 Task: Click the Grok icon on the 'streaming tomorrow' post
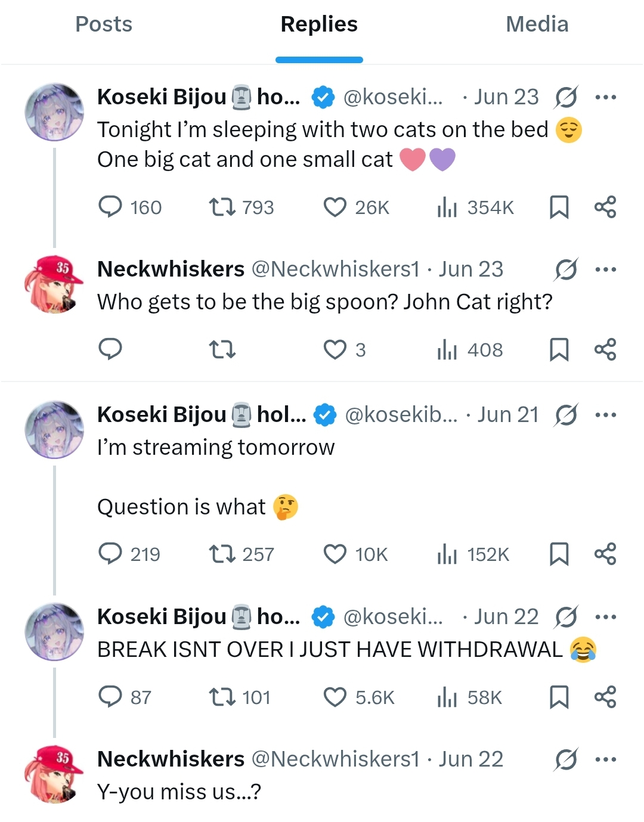click(565, 415)
